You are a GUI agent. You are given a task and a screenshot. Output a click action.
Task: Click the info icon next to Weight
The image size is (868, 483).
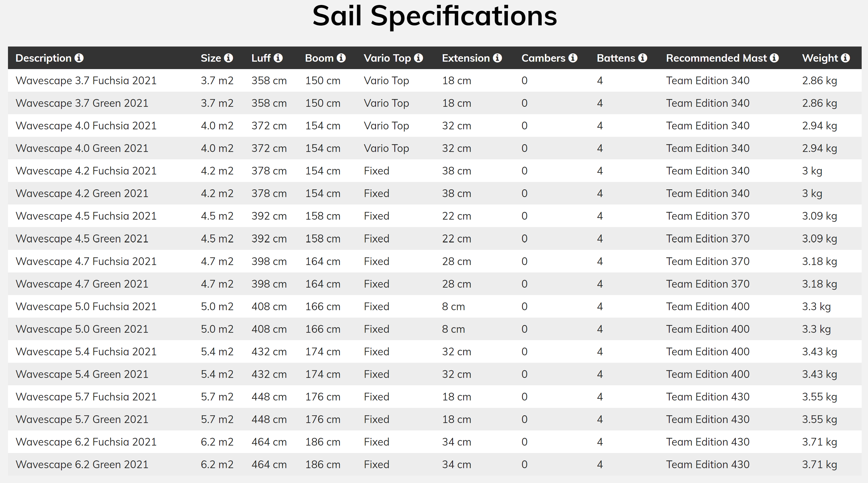pyautogui.click(x=845, y=58)
